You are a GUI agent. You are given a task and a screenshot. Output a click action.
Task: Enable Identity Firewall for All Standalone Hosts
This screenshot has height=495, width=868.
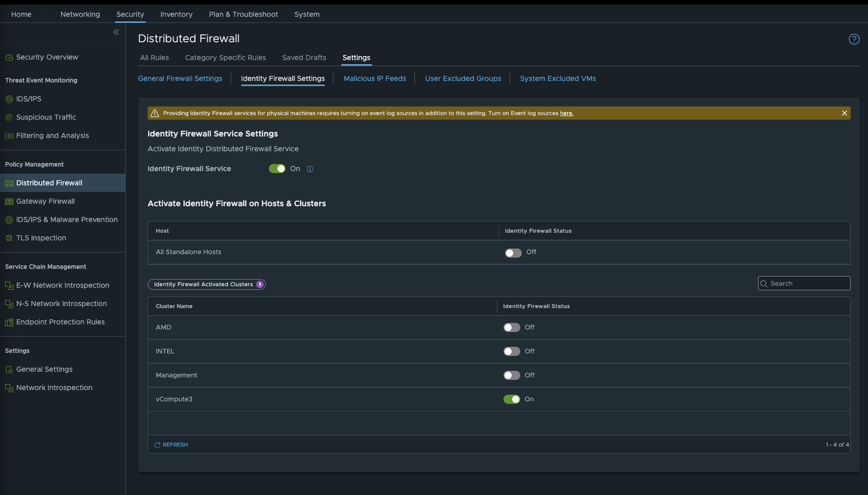513,253
